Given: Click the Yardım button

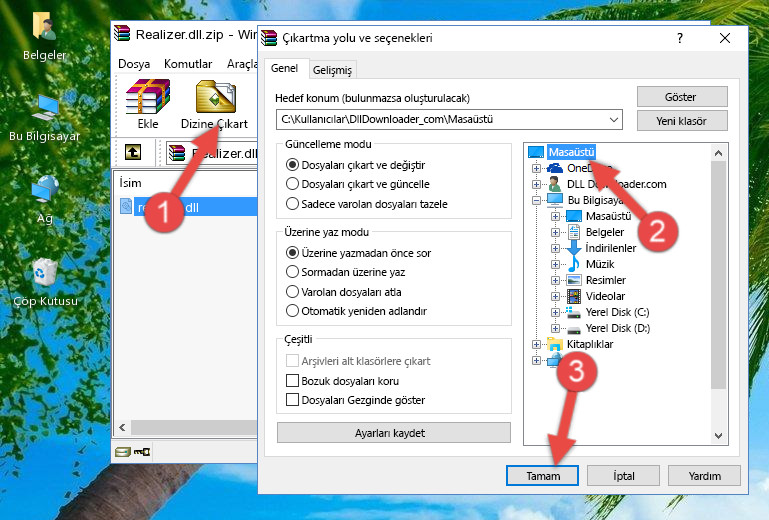Looking at the screenshot, I should click(x=704, y=476).
